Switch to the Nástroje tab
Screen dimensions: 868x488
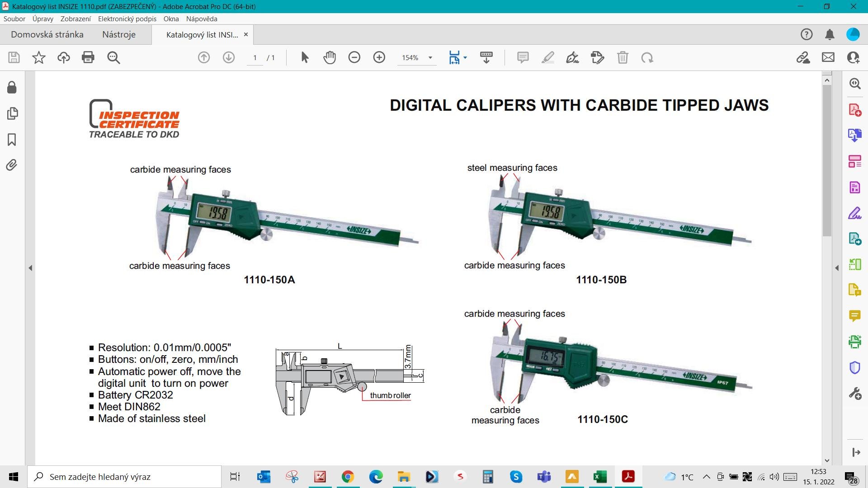point(118,35)
